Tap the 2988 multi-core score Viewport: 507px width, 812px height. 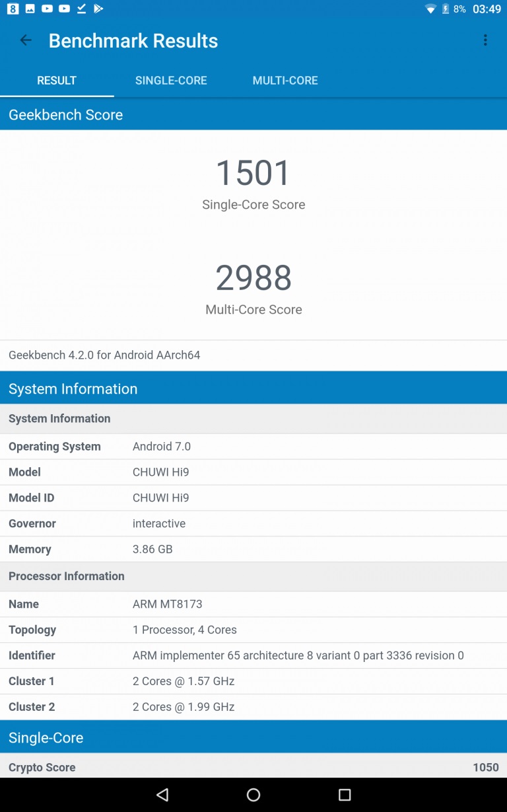pos(253,277)
